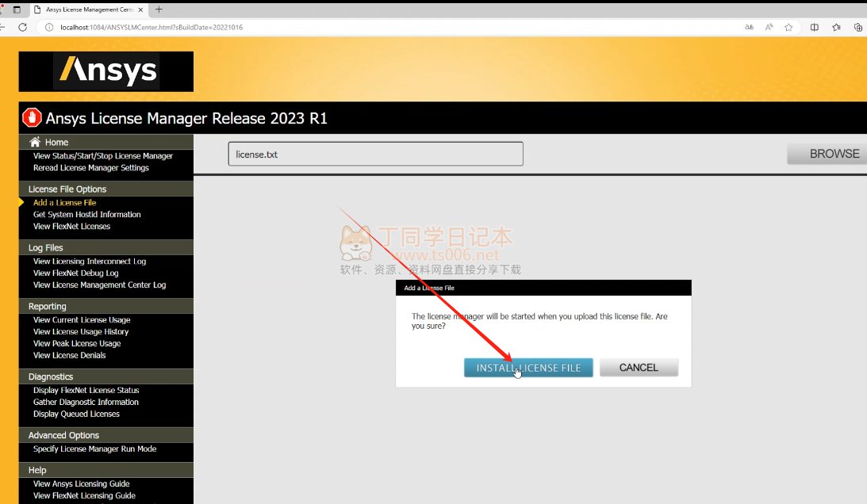
Task: Open Gather Diagnostic Information
Action: (x=86, y=402)
